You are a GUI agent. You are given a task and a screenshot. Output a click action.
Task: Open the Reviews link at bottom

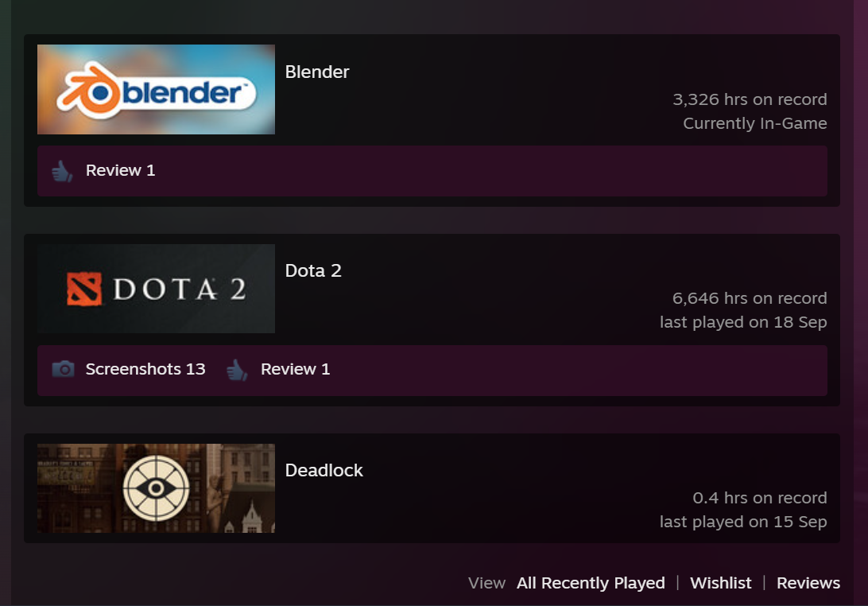coord(808,583)
